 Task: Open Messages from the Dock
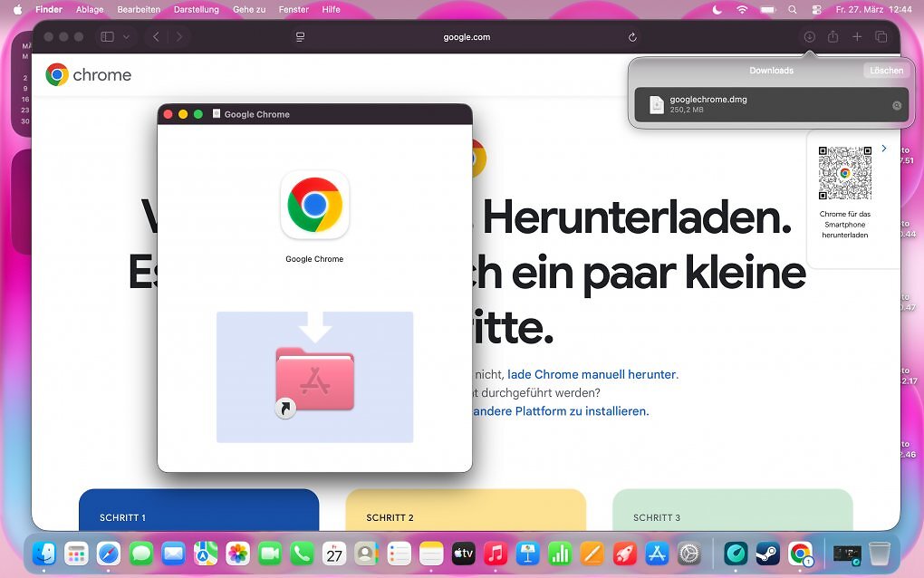point(140,554)
